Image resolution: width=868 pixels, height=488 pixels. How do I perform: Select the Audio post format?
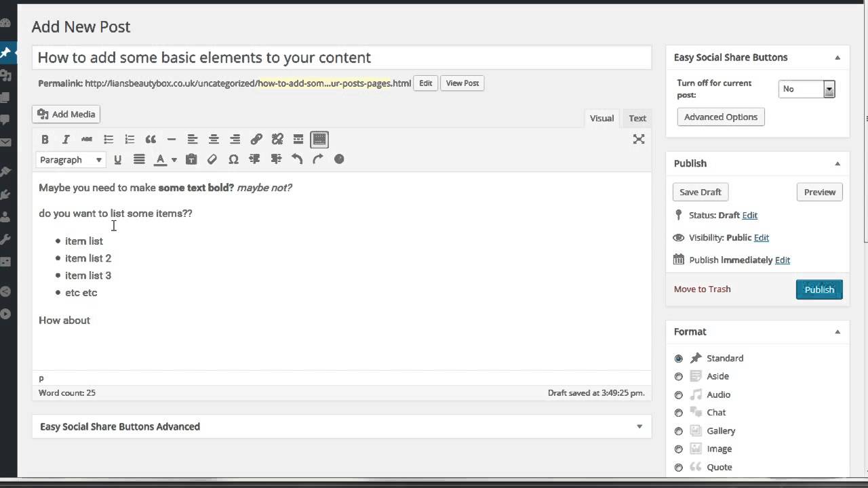click(679, 395)
